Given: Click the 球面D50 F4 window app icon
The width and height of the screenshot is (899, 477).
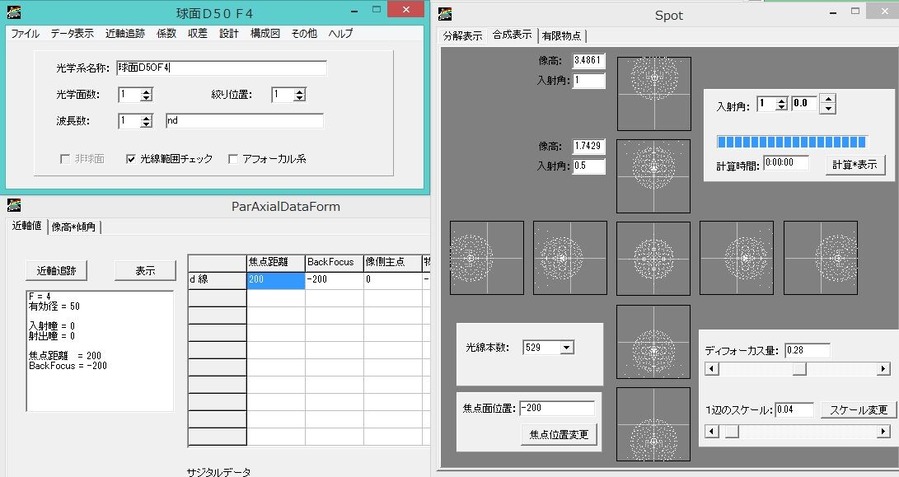Looking at the screenshot, I should point(14,12).
